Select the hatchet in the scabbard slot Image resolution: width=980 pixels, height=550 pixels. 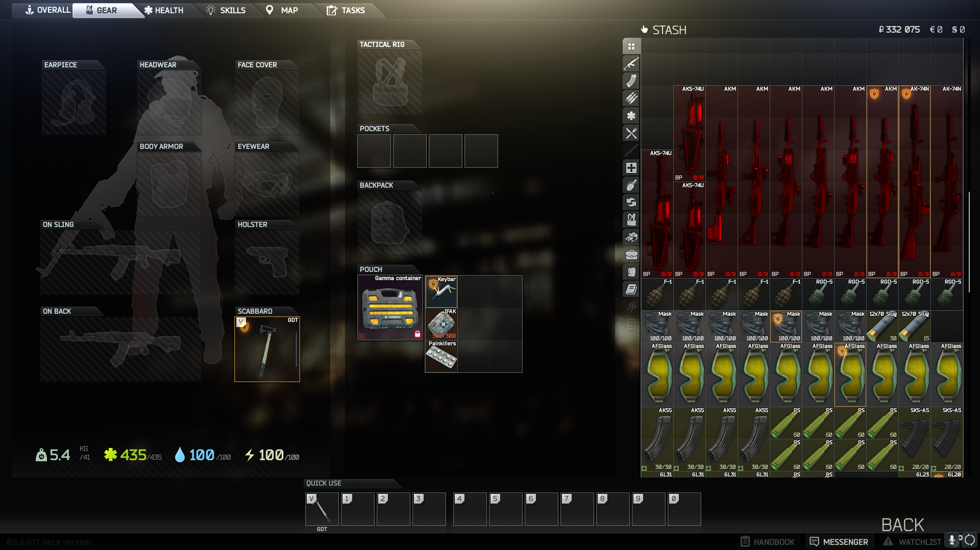[267, 349]
